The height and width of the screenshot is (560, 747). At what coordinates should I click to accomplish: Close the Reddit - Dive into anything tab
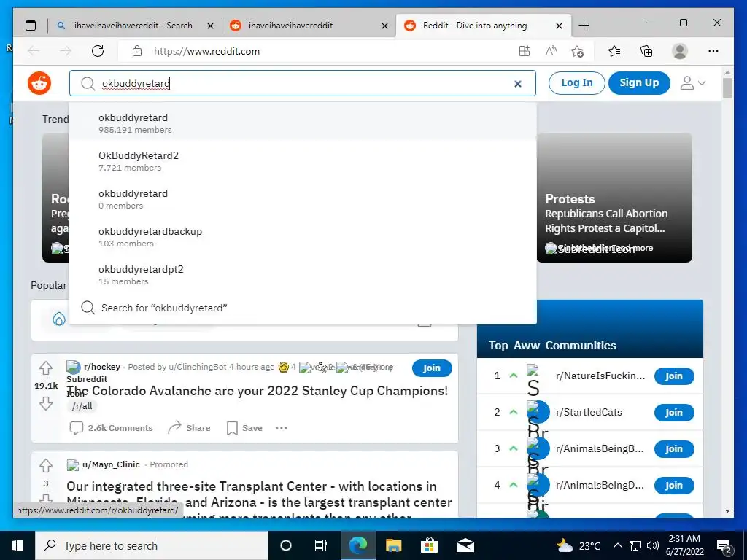(560, 26)
